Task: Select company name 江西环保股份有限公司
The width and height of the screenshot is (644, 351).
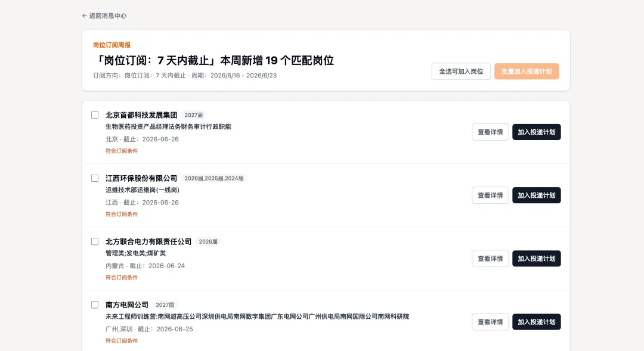Action: [141, 178]
